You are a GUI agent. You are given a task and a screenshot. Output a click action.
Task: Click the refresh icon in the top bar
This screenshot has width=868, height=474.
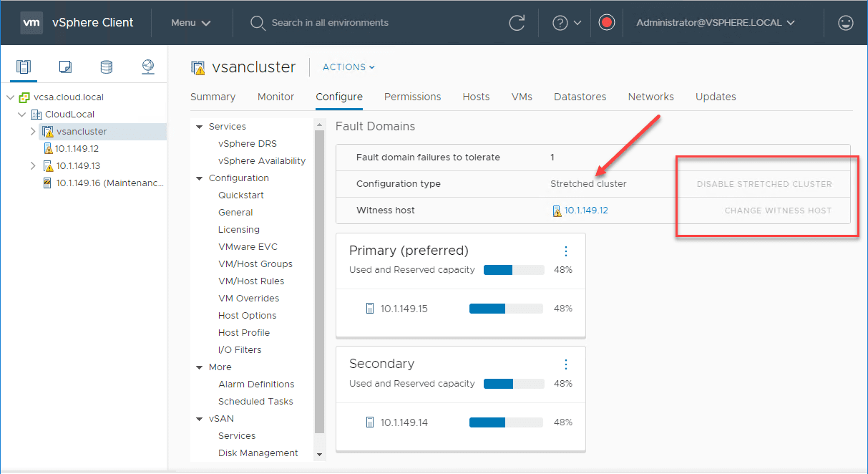pos(517,23)
